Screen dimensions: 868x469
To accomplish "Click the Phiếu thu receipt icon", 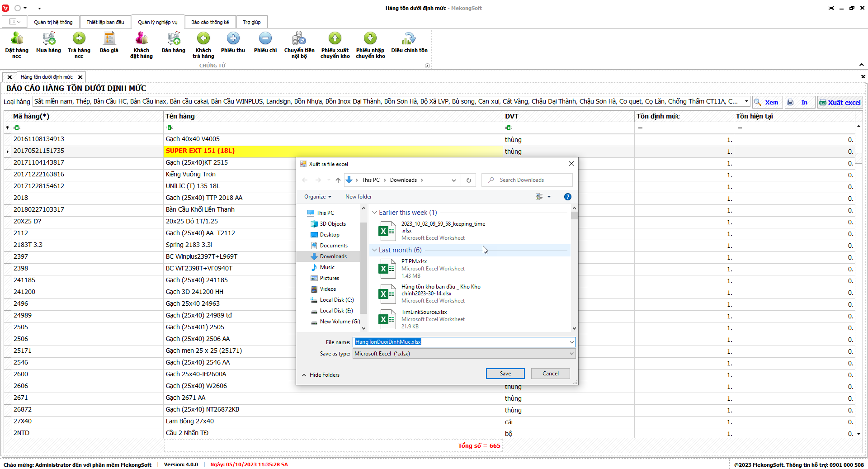I will tap(233, 39).
